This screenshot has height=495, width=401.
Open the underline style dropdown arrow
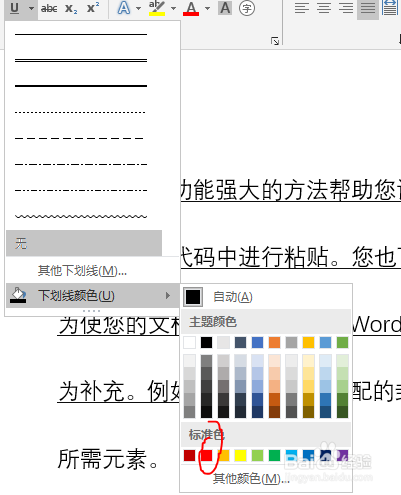[31, 8]
